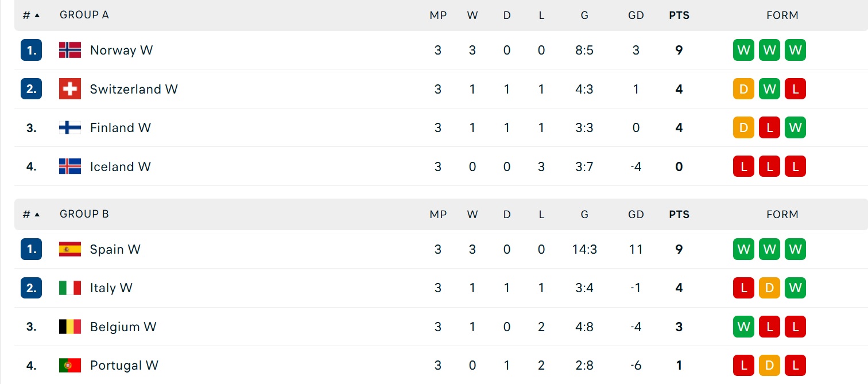The width and height of the screenshot is (868, 384).
Task: Click the Norway flag icon
Action: [x=70, y=50]
